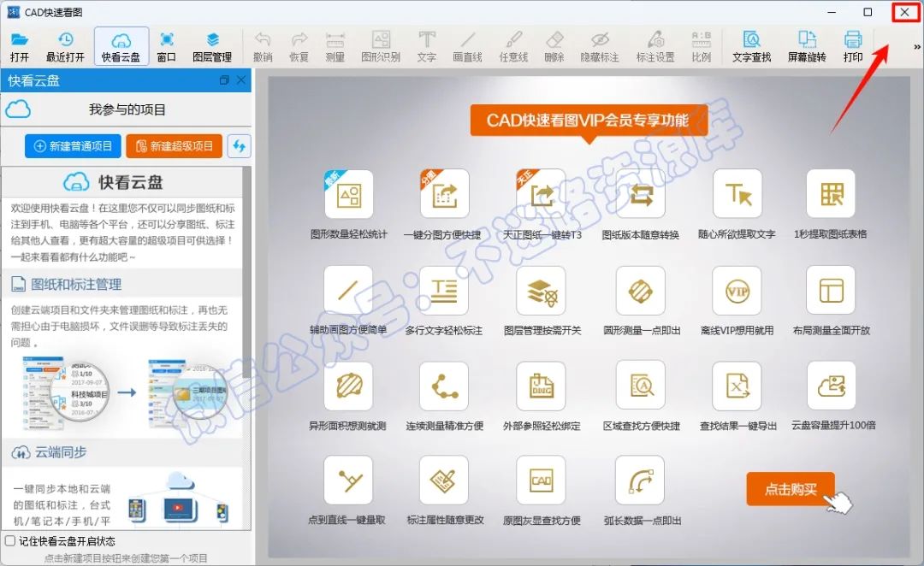Click 屏幕旋转 screen rotate

[x=808, y=47]
